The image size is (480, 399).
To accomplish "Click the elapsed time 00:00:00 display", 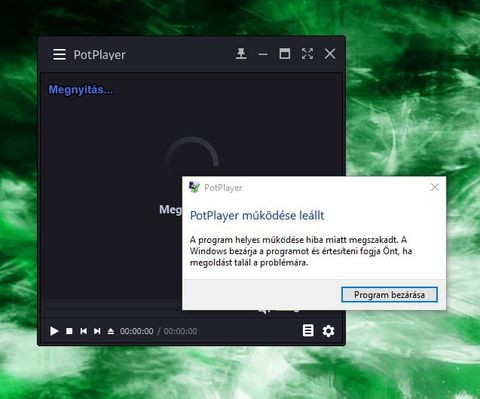I will click(x=137, y=331).
